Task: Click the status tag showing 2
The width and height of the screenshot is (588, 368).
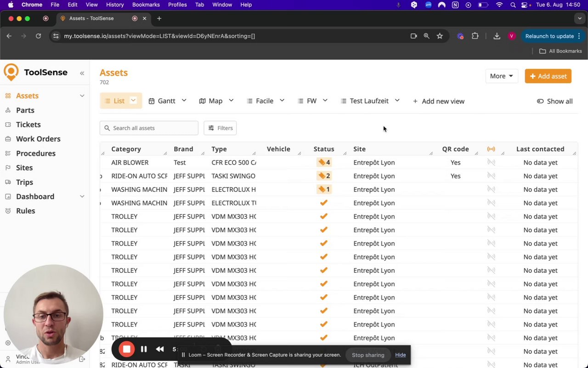Action: (x=324, y=176)
